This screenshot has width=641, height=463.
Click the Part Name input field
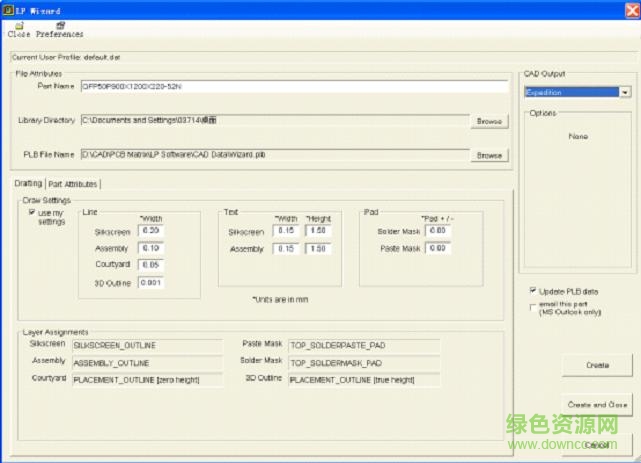point(294,86)
